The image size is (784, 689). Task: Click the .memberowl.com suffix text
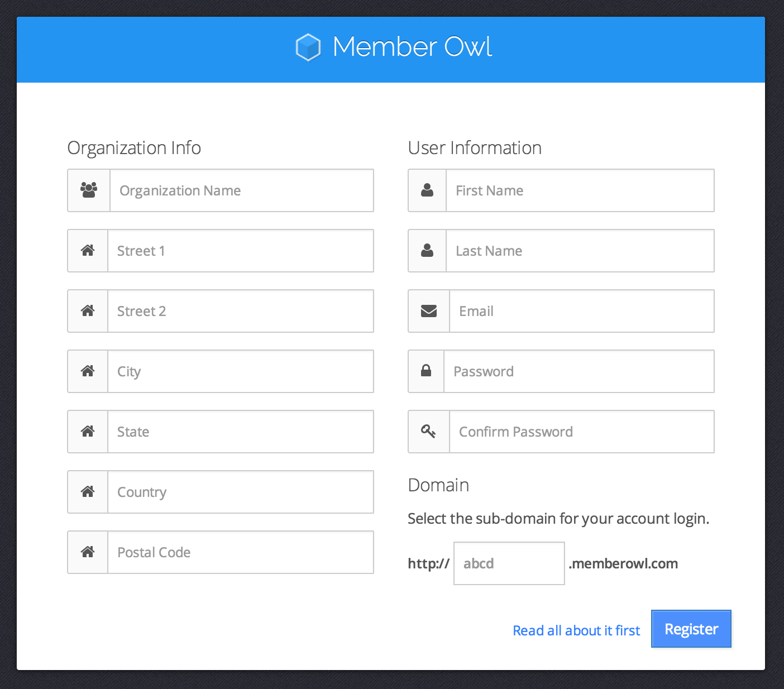pyautogui.click(x=623, y=563)
